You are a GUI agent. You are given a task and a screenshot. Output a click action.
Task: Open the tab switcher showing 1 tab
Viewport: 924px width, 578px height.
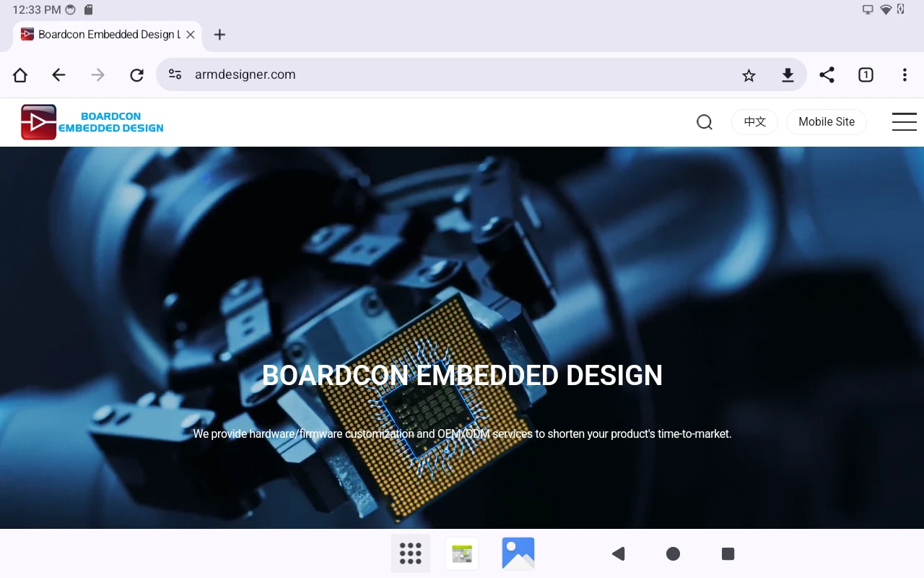tap(866, 74)
